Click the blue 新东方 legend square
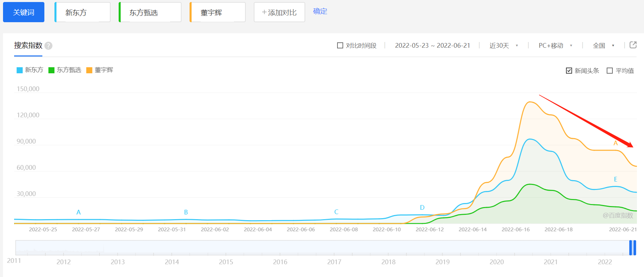The image size is (644, 277). pyautogui.click(x=19, y=70)
